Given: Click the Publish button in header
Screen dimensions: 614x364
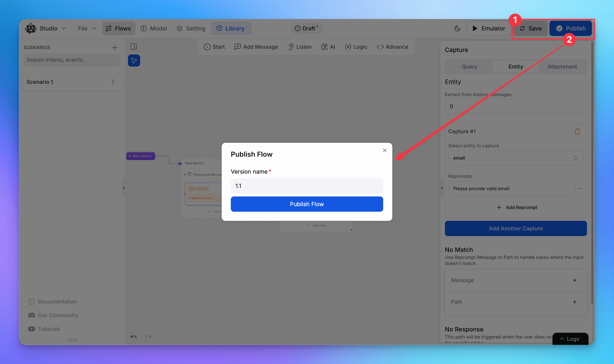Looking at the screenshot, I should (x=571, y=28).
